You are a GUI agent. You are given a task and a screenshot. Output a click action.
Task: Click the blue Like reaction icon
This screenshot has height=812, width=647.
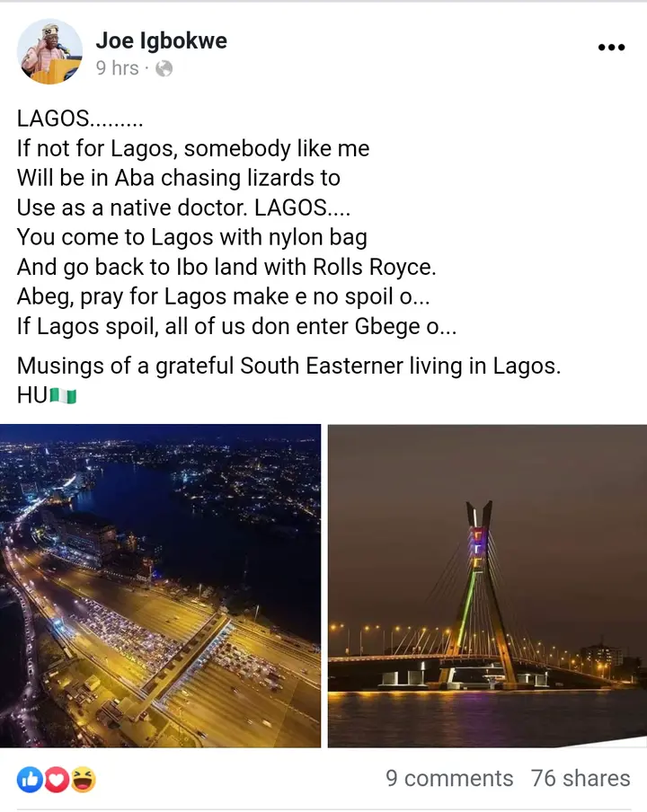point(30,780)
